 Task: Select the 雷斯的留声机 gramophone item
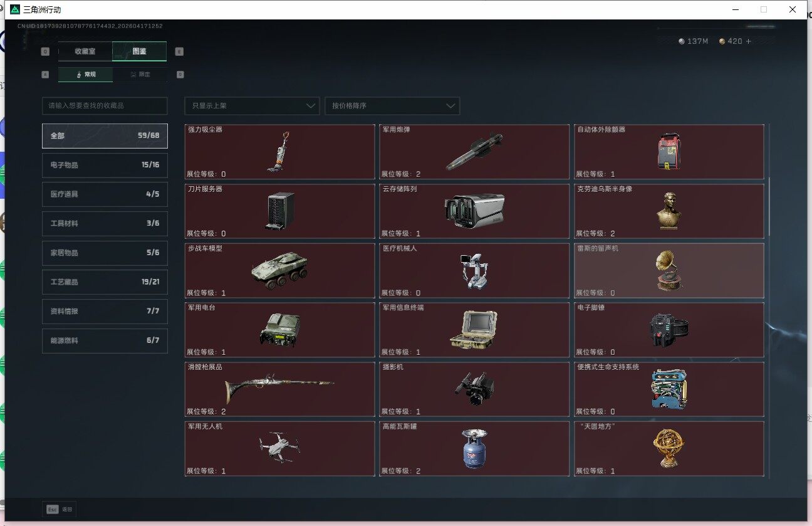click(x=669, y=271)
